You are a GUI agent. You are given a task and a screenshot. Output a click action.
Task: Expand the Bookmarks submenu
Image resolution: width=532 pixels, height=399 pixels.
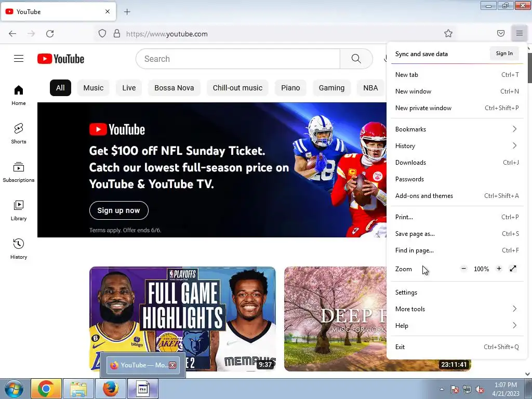(457, 129)
